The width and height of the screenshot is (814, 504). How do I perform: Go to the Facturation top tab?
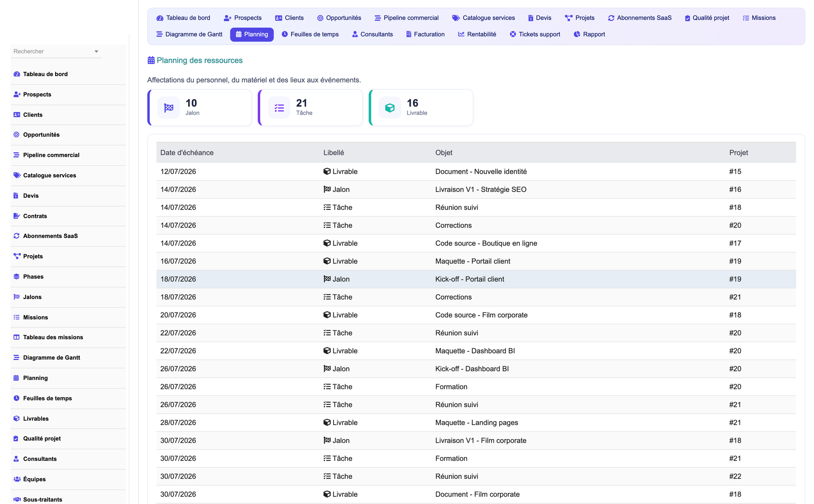coord(425,34)
